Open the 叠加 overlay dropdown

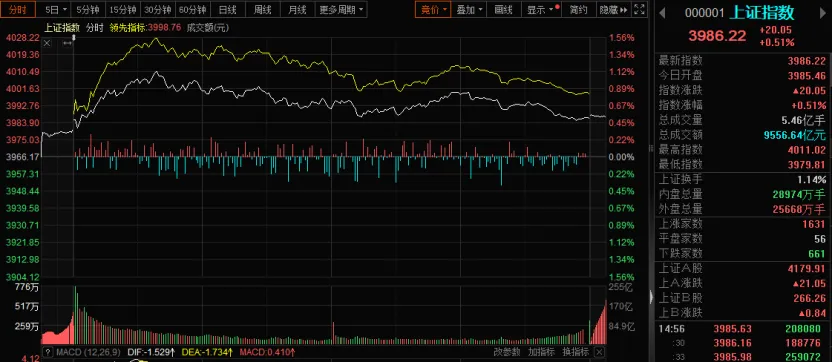pos(470,9)
